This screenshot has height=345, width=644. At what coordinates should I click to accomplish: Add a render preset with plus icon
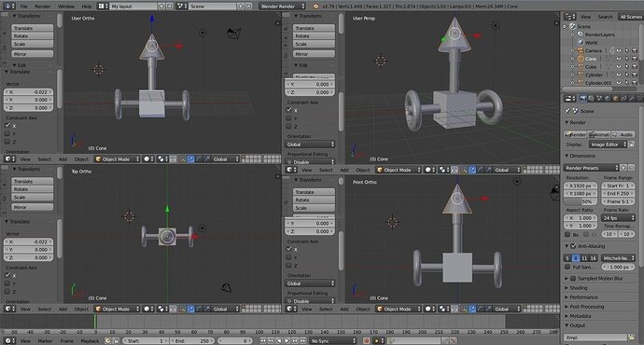pos(623,168)
